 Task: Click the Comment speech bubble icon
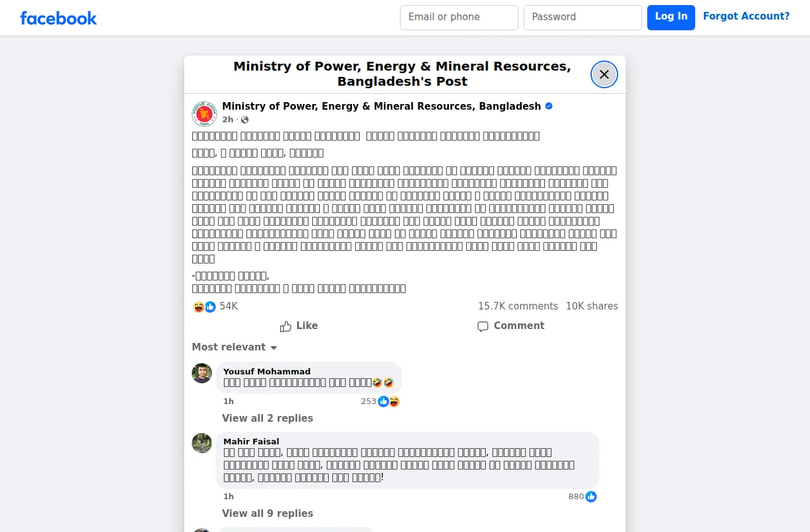[483, 327]
